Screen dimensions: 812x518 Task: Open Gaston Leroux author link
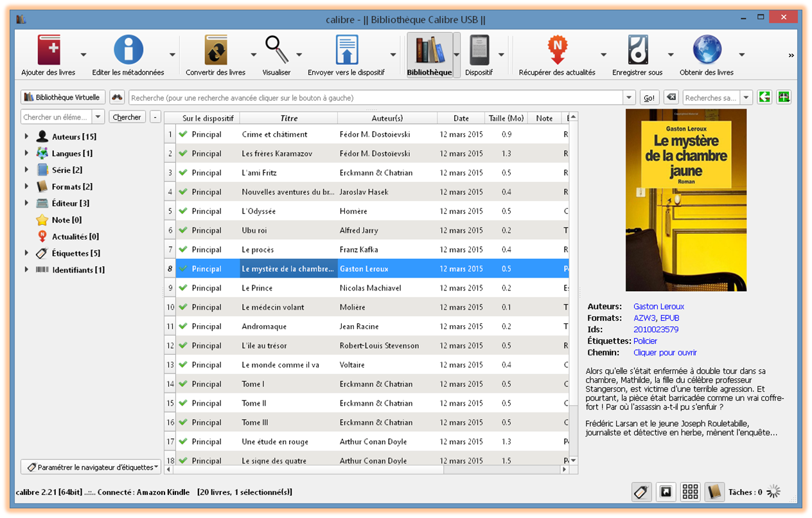coord(658,307)
